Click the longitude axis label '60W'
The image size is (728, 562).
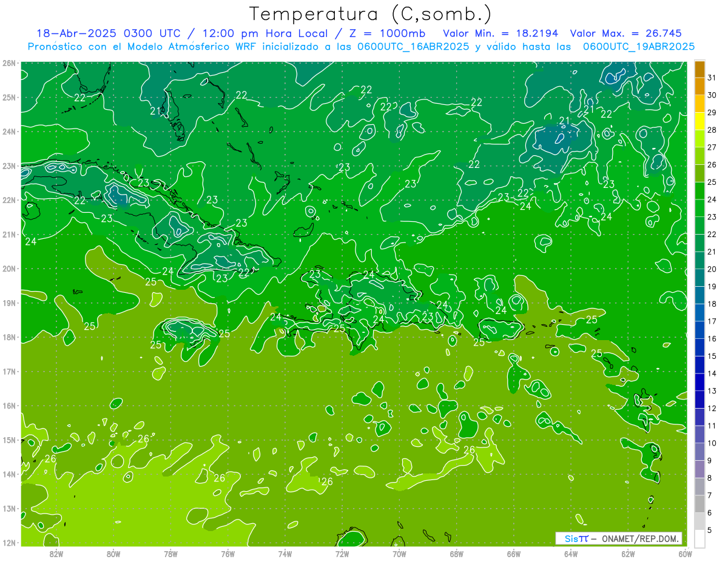pyautogui.click(x=686, y=554)
